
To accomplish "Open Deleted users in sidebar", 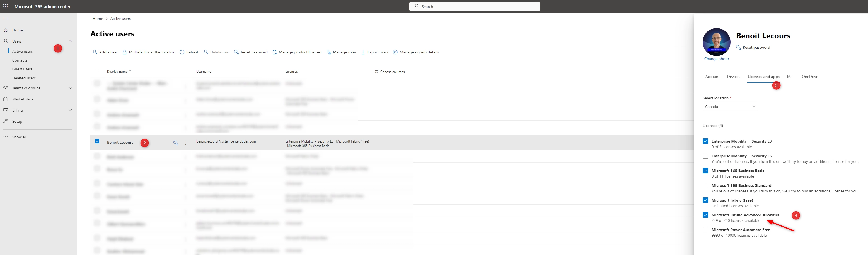I will click(x=24, y=78).
